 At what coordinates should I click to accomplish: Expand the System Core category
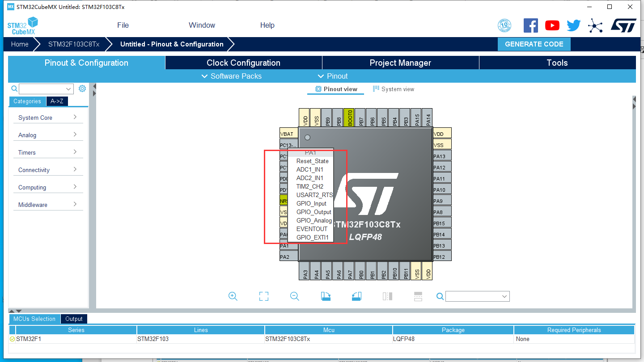[48, 117]
